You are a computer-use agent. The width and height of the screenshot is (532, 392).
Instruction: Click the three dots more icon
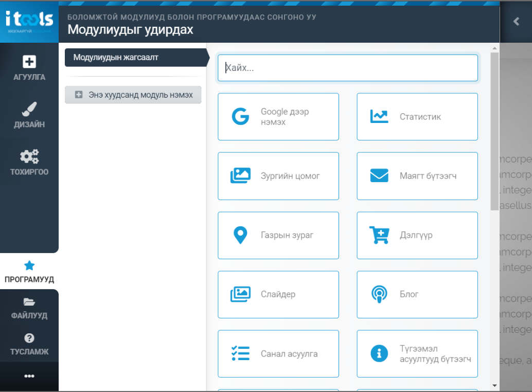pos(29,376)
